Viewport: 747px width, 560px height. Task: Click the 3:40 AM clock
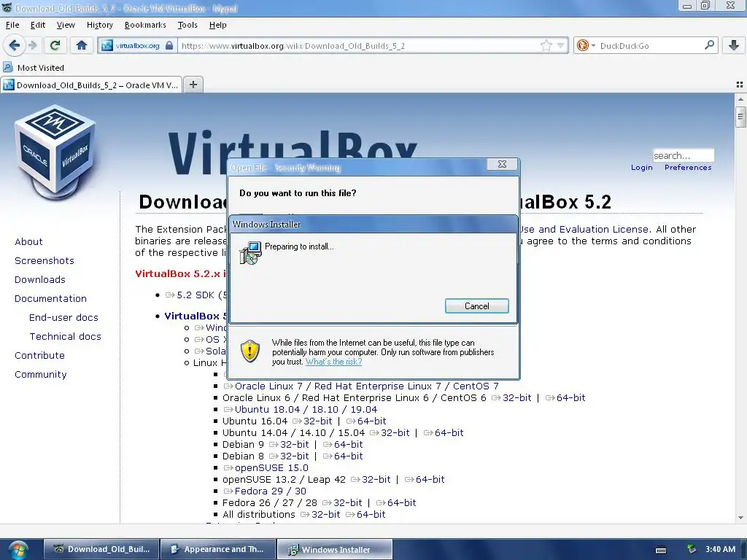click(720, 549)
